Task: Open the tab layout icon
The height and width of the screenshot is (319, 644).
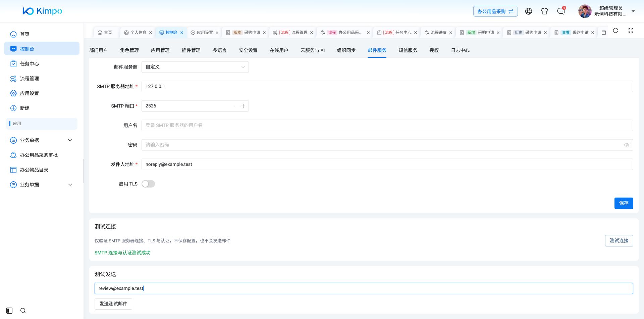Action: (604, 33)
